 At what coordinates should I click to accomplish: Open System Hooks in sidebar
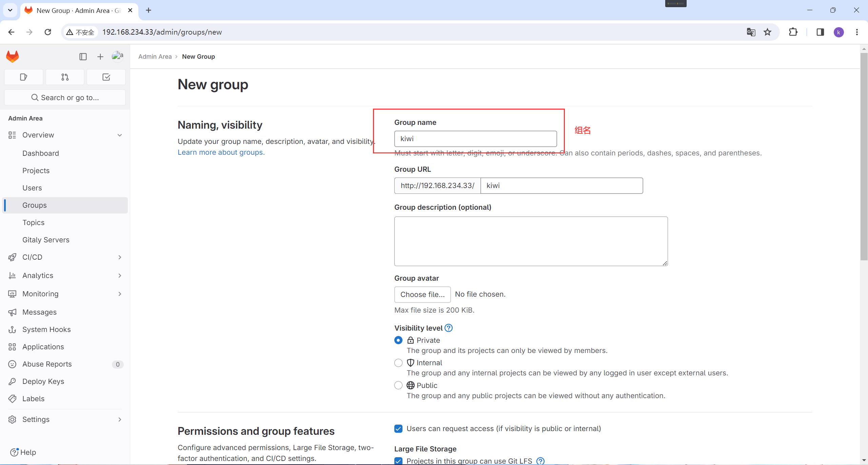pos(46,329)
